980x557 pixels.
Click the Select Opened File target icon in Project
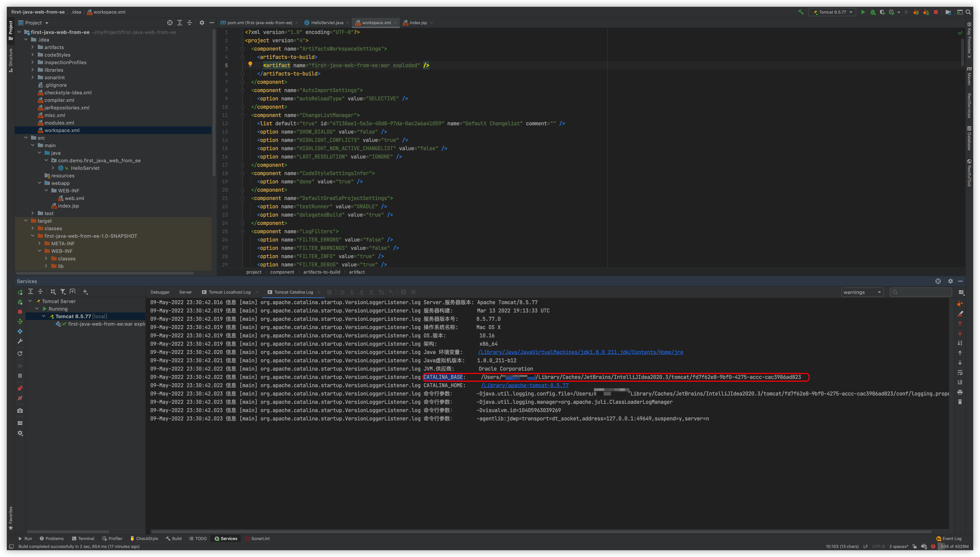(x=170, y=23)
